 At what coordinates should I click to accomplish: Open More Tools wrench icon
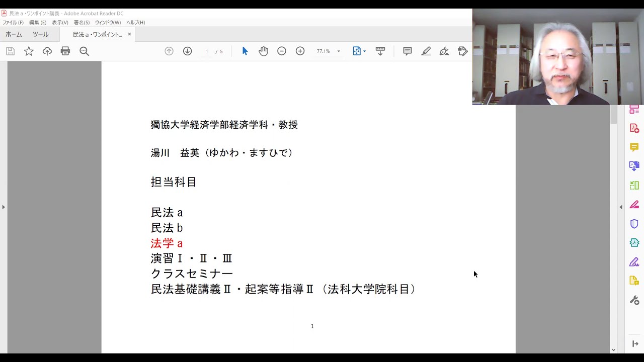(634, 300)
